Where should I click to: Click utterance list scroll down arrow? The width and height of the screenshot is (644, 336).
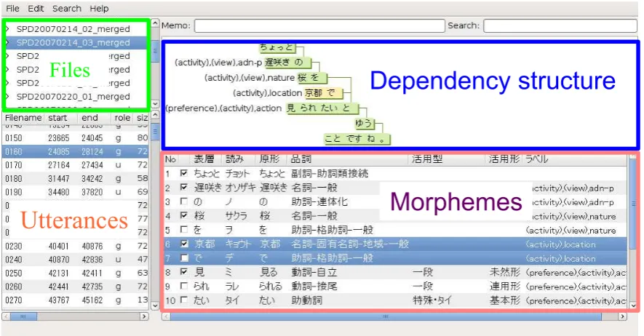click(x=155, y=305)
